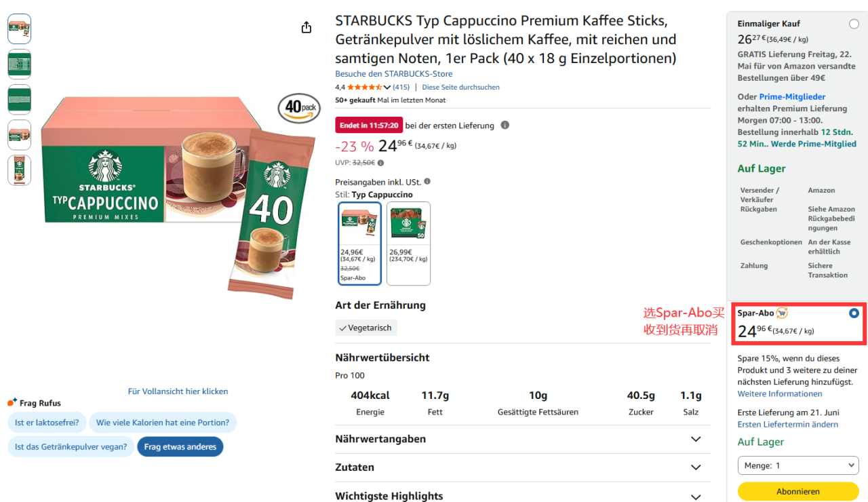Click the yellow Abonnieren button
This screenshot has height=502, width=868.
pyautogui.click(x=798, y=491)
